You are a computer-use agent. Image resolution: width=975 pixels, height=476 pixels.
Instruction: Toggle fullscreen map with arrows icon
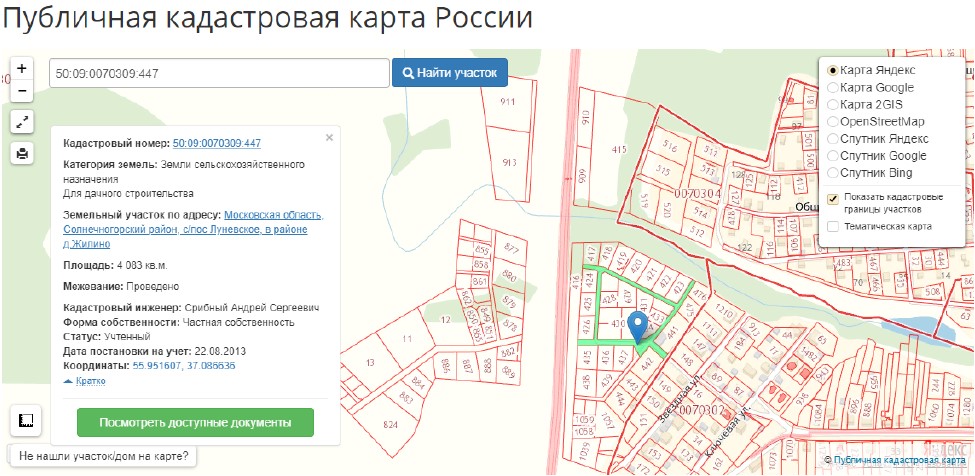pos(22,122)
